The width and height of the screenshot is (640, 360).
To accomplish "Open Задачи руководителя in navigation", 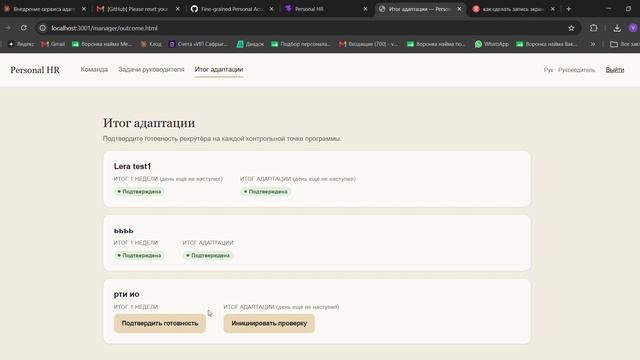I will tap(151, 70).
